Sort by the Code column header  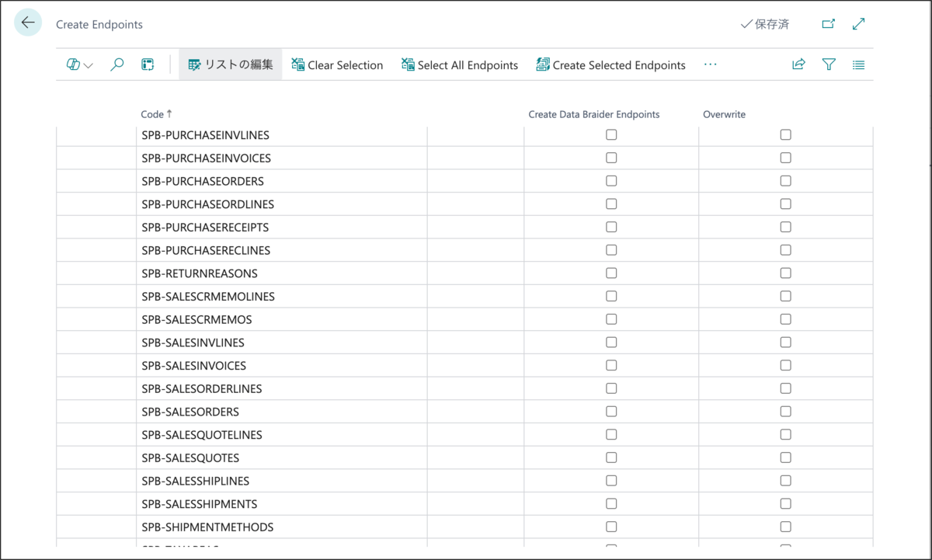tap(156, 114)
